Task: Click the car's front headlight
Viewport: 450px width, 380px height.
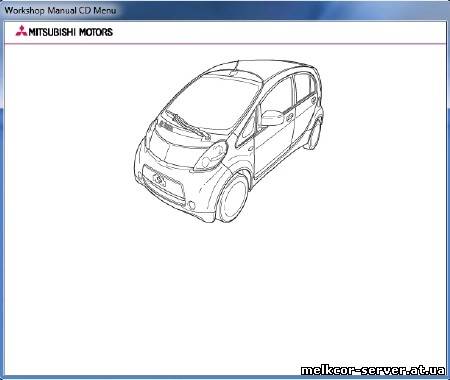Action: [211, 156]
